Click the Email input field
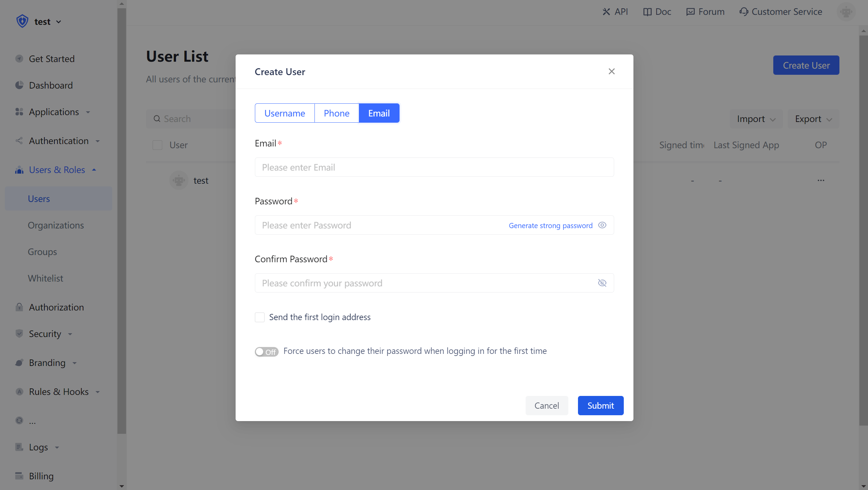This screenshot has width=868, height=490. click(x=434, y=167)
